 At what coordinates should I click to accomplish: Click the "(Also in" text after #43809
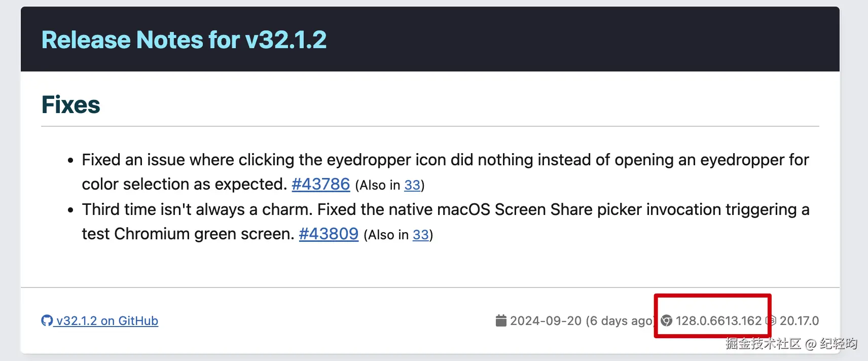(386, 235)
